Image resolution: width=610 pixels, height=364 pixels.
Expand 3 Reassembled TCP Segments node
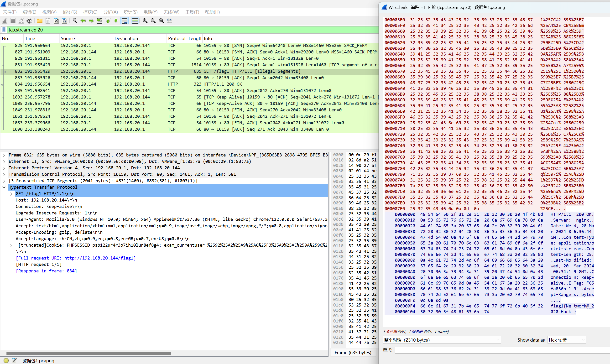[4, 181]
